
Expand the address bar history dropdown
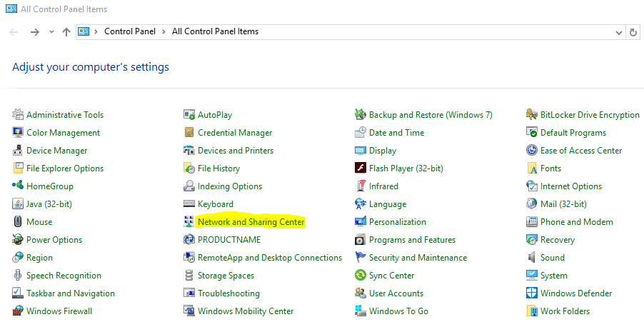point(618,32)
